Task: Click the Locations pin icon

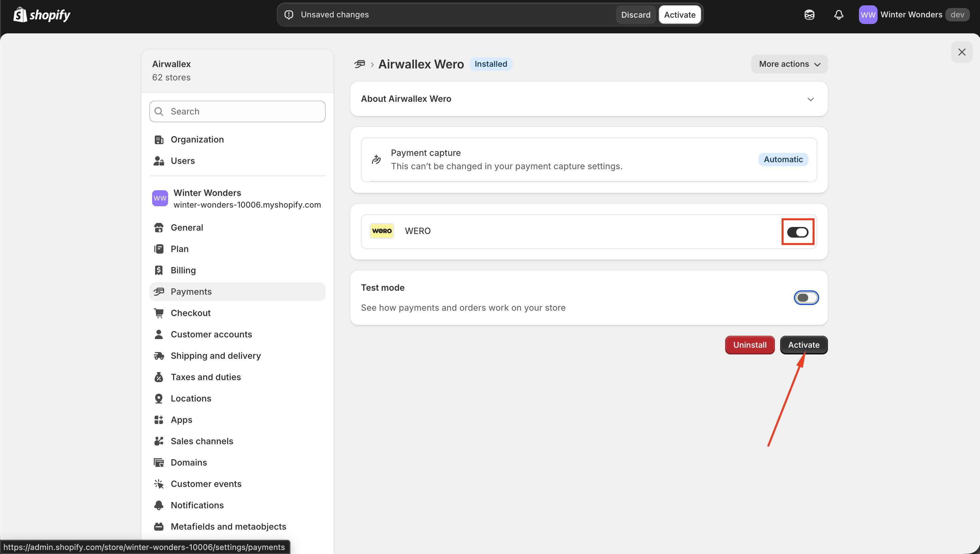Action: tap(159, 398)
